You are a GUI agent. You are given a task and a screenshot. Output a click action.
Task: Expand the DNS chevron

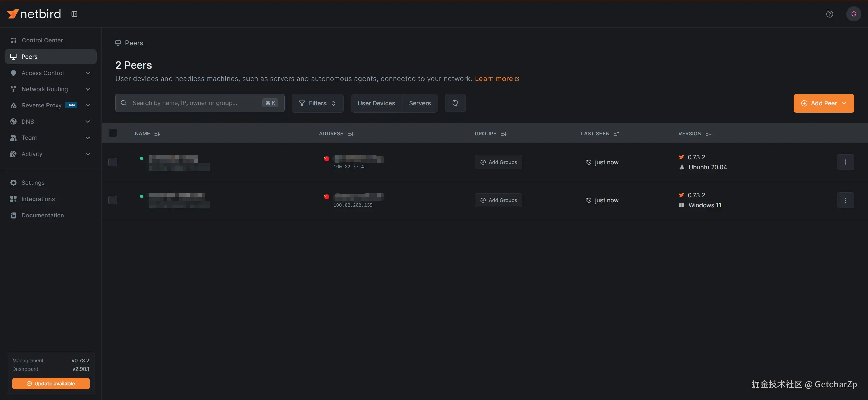tap(88, 122)
